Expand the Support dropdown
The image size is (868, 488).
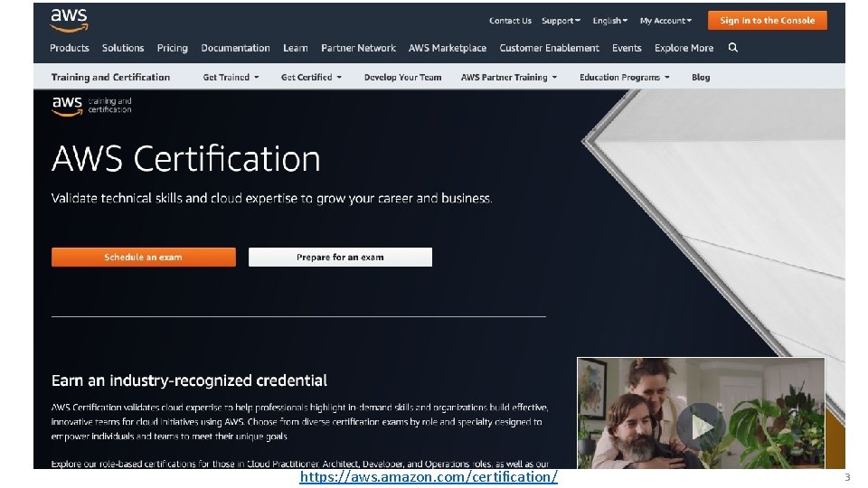click(x=561, y=21)
